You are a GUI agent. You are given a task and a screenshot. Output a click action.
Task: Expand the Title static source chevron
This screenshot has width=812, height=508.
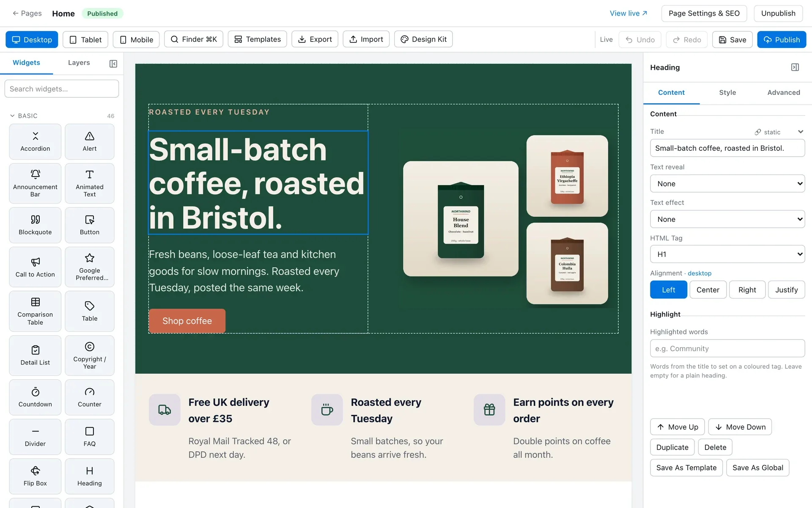pyautogui.click(x=800, y=132)
